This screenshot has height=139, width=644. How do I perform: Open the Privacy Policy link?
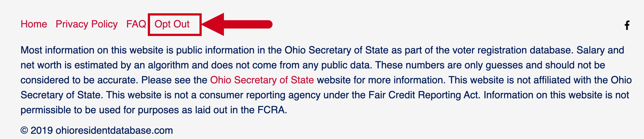pos(87,24)
